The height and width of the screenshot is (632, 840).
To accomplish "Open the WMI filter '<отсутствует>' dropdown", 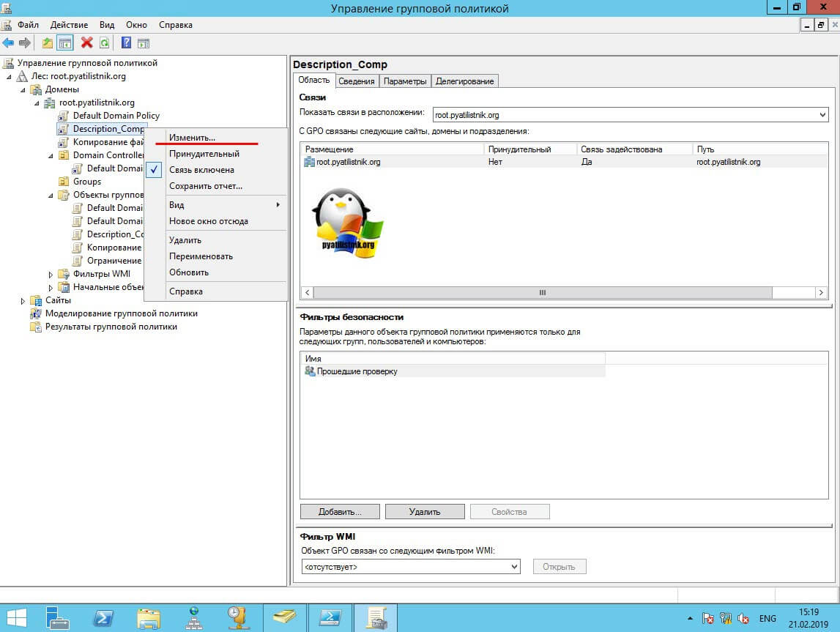I will pos(514,566).
